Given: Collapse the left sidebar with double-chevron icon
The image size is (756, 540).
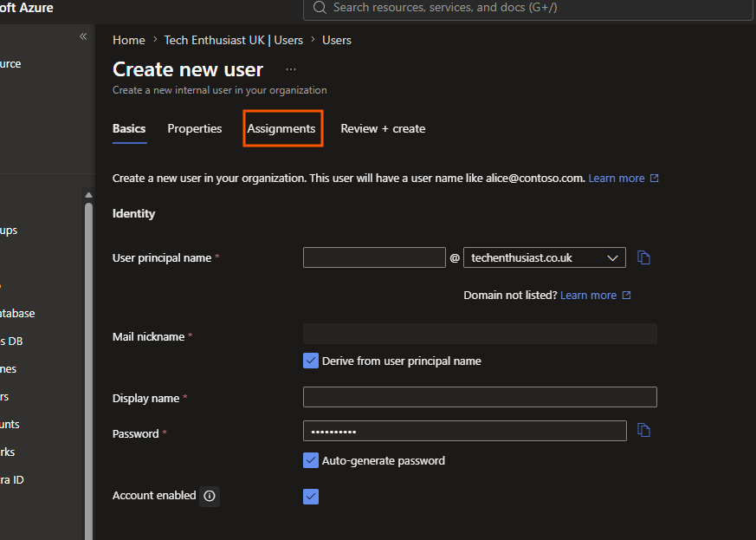Looking at the screenshot, I should pyautogui.click(x=83, y=36).
